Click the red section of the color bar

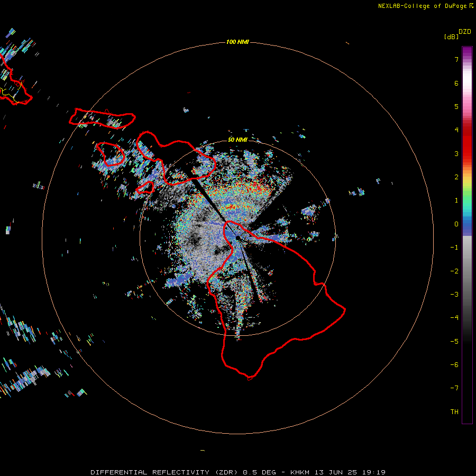click(467, 143)
